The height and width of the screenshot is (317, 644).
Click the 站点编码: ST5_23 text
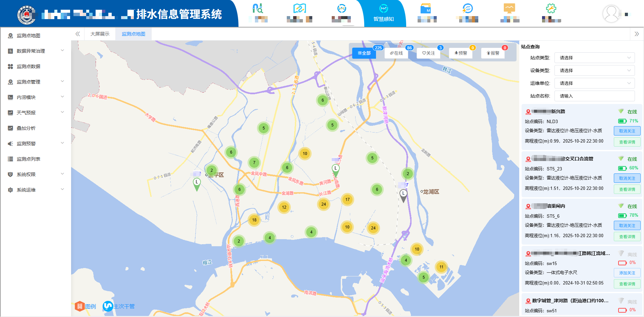tap(543, 169)
